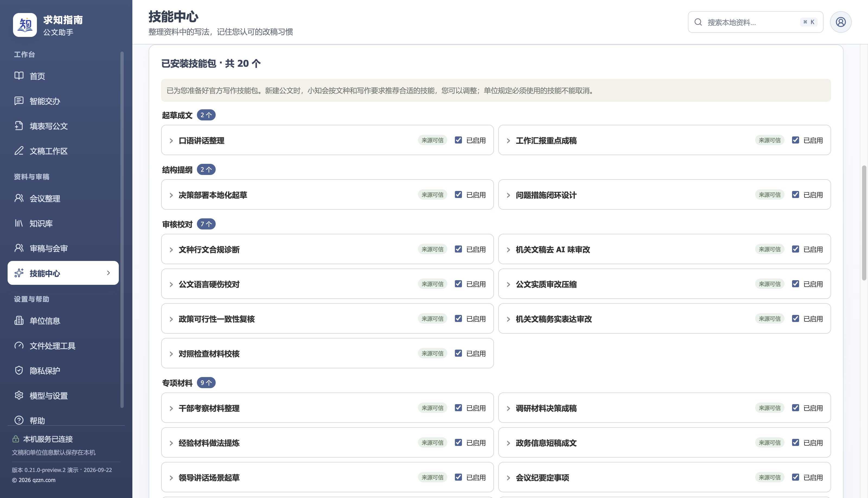Expand the 工作汇报重点成稿 chevron
This screenshot has height=498, width=868.
[x=509, y=141]
